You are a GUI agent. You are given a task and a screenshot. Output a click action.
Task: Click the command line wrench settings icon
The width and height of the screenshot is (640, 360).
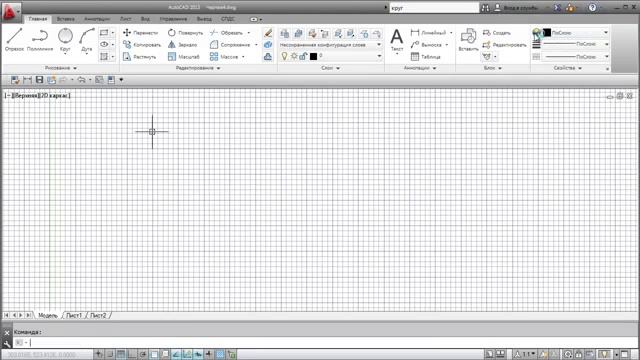(x=7, y=343)
